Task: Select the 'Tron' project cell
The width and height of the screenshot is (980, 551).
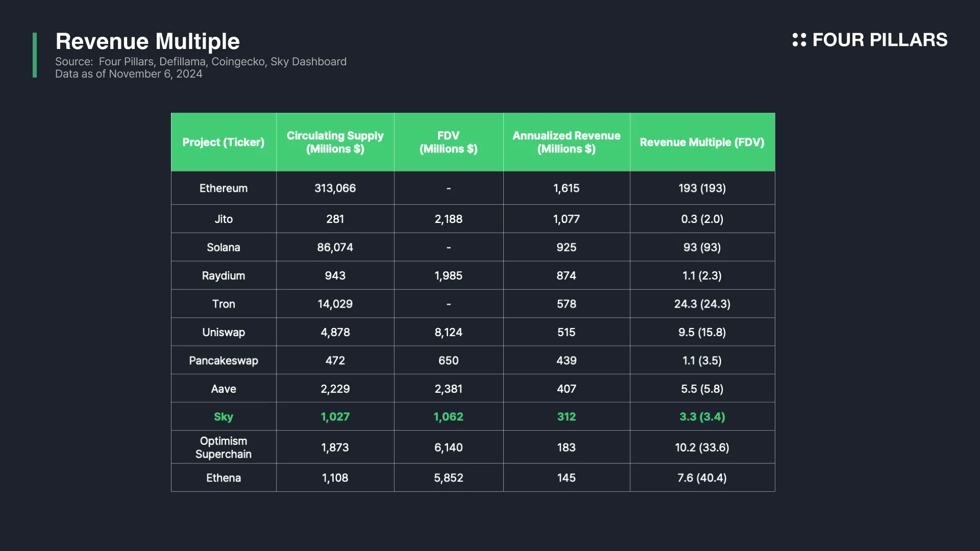Action: coord(224,304)
